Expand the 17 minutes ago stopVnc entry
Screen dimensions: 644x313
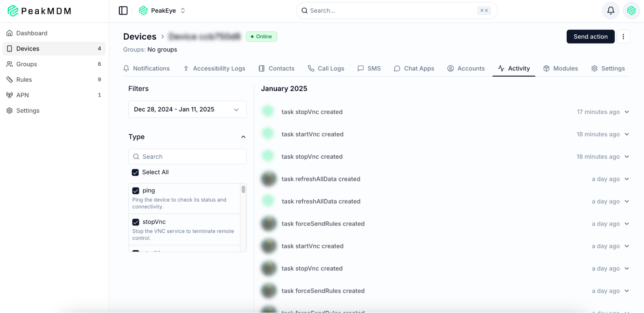click(x=627, y=112)
